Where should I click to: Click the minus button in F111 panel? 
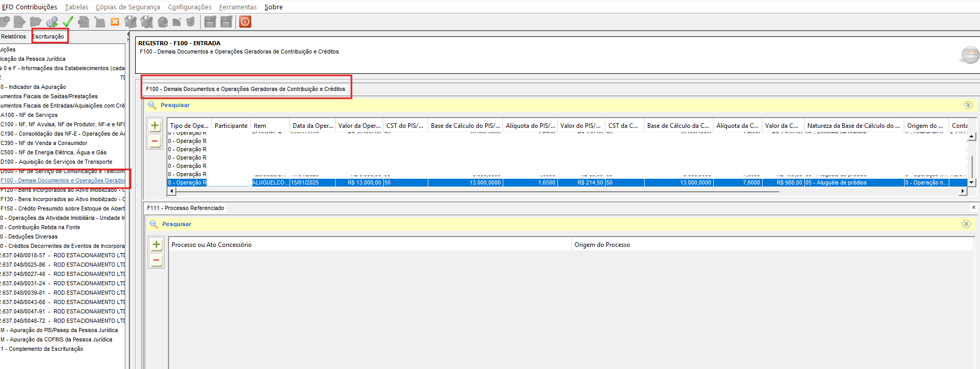[x=156, y=260]
